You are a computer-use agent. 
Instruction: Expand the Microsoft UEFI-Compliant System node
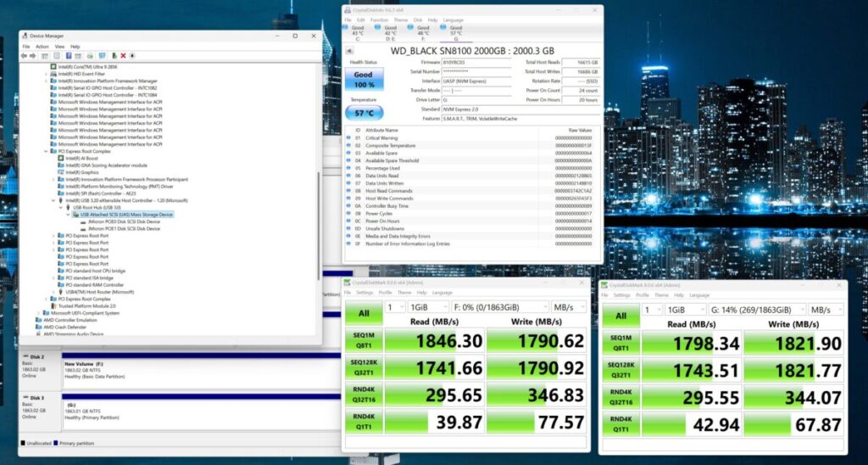click(39, 313)
